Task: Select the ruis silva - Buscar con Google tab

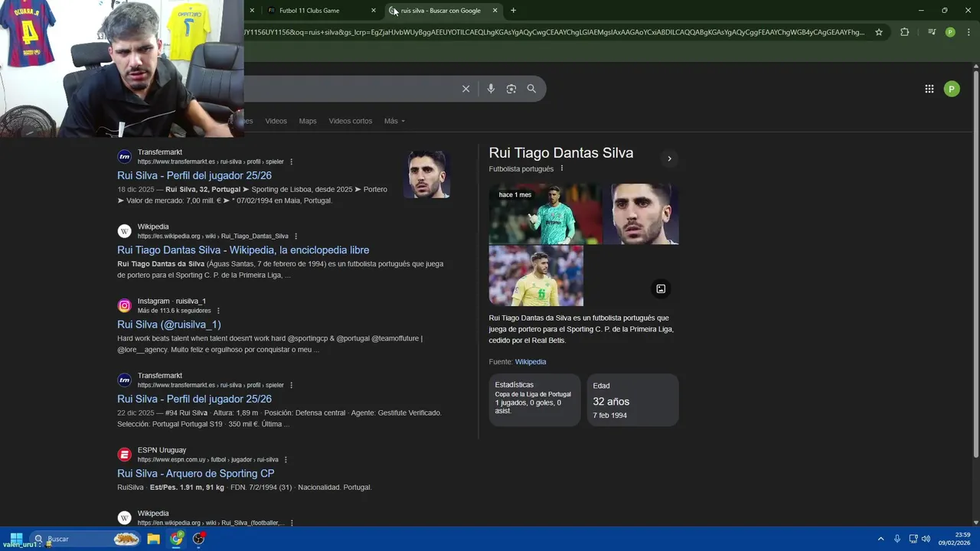Action: click(443, 11)
